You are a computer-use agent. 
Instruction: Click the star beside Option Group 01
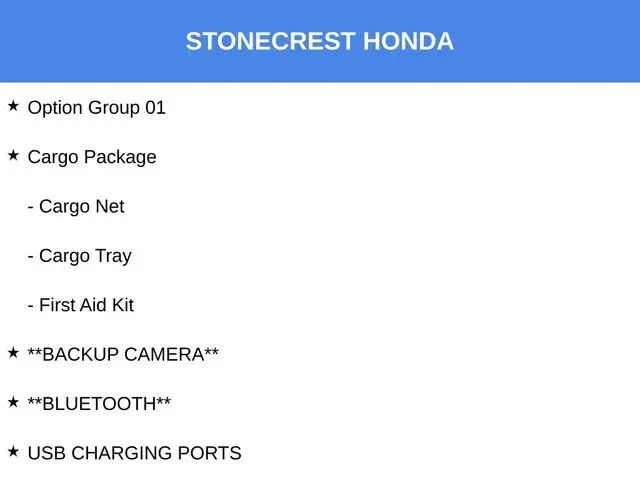(x=13, y=106)
